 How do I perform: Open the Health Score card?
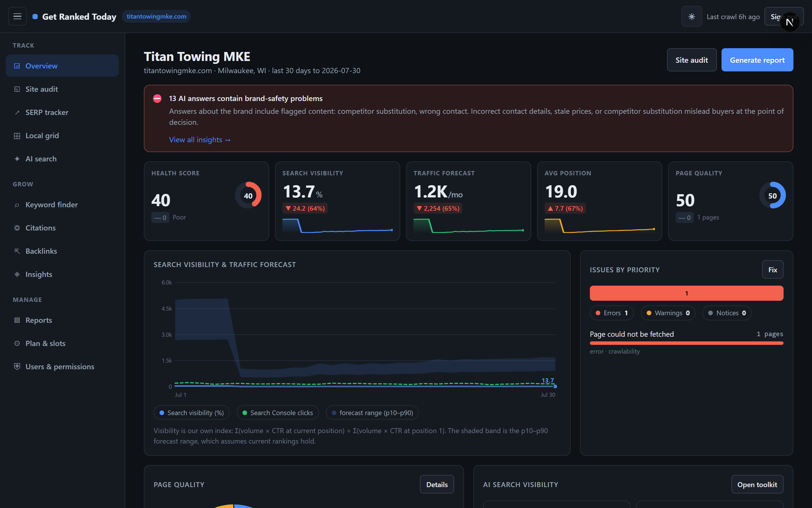[x=206, y=201]
